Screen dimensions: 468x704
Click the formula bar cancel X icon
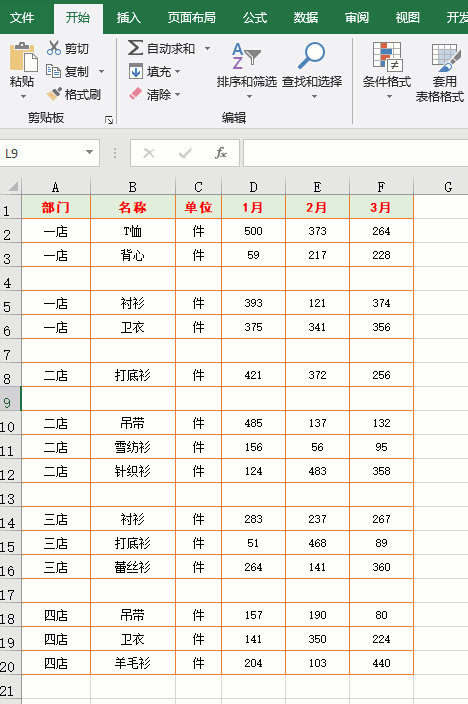(x=149, y=154)
